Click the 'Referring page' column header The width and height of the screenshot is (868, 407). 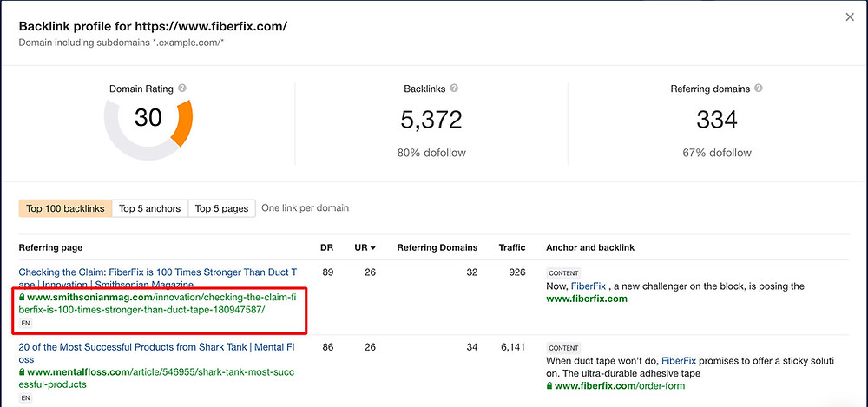(x=50, y=247)
